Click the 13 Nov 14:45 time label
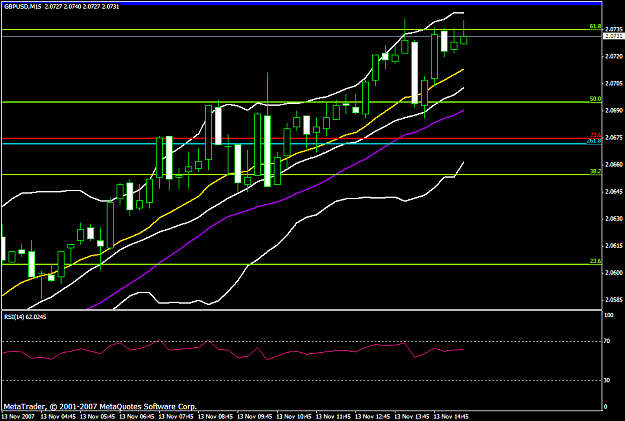 tap(452, 417)
